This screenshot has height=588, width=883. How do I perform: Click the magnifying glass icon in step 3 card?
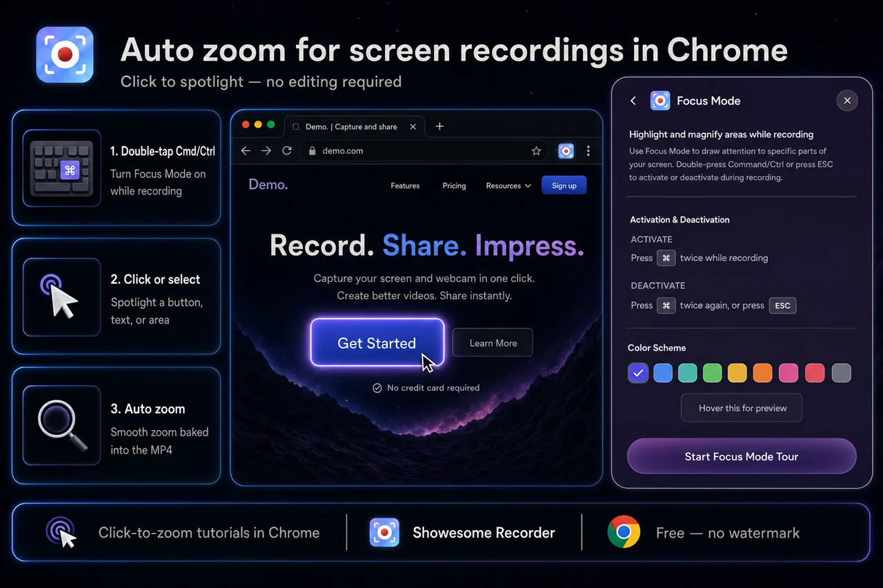click(62, 425)
